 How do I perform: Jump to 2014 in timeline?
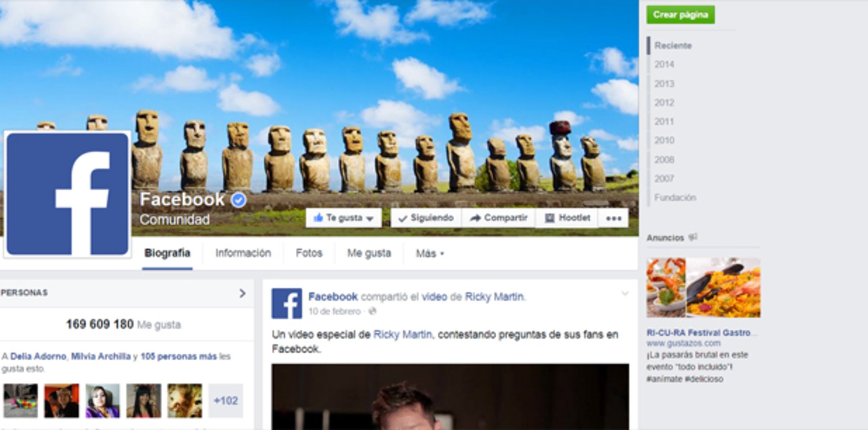[x=664, y=64]
